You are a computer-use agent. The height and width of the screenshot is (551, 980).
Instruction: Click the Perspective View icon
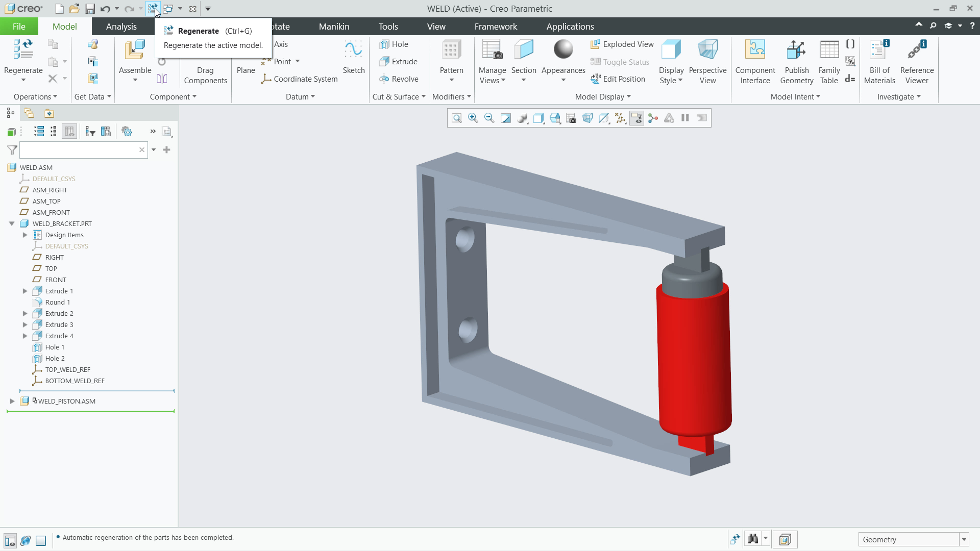707,49
